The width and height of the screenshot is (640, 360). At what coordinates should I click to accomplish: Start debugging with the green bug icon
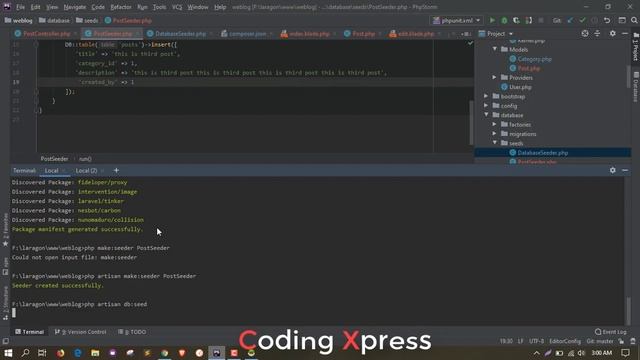(x=504, y=20)
